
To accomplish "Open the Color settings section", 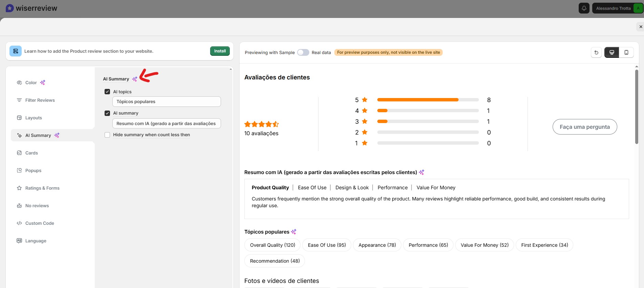I will 31,82.
